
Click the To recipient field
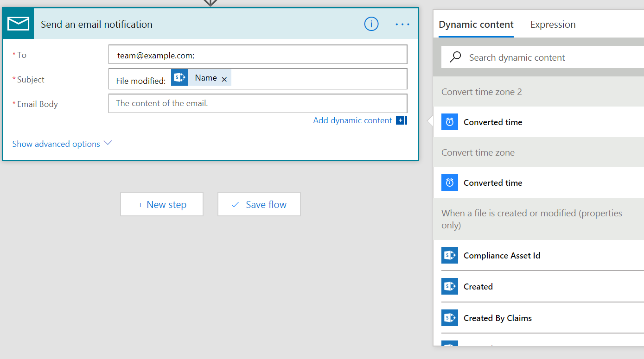pyautogui.click(x=258, y=55)
